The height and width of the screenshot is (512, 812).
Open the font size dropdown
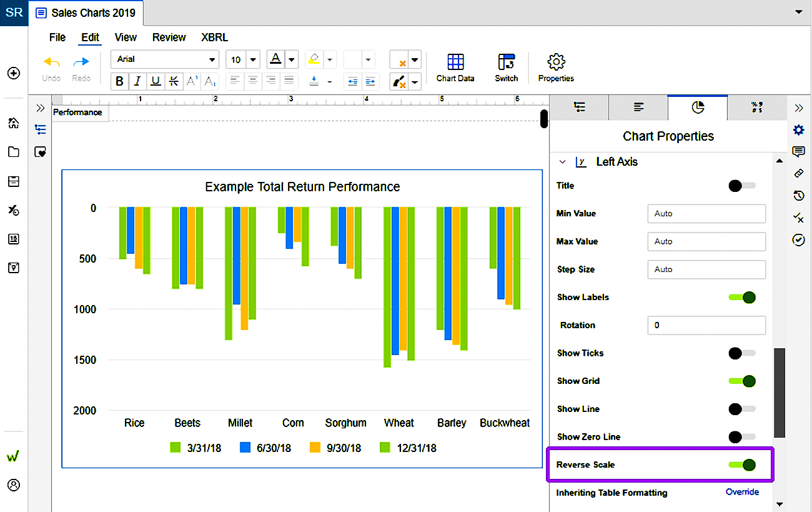tap(252, 60)
